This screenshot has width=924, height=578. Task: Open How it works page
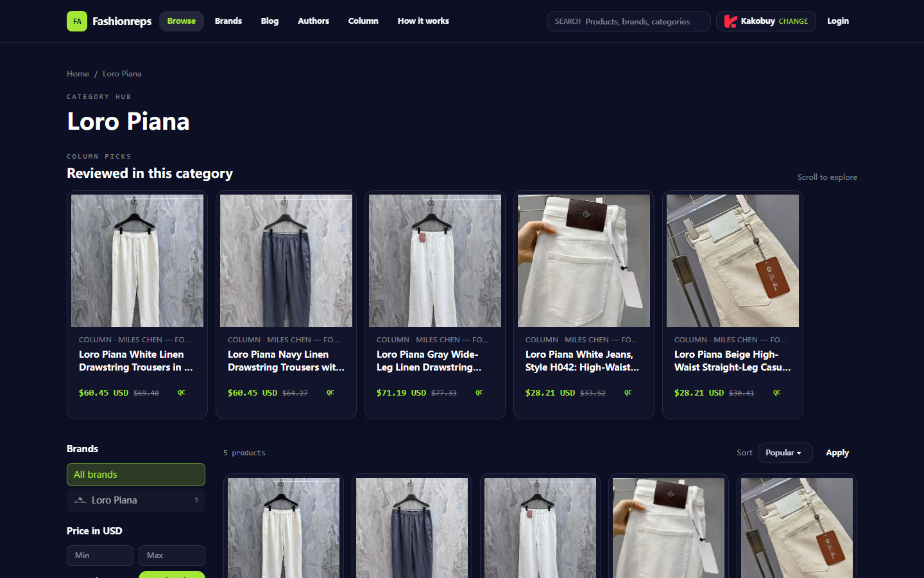tap(423, 21)
